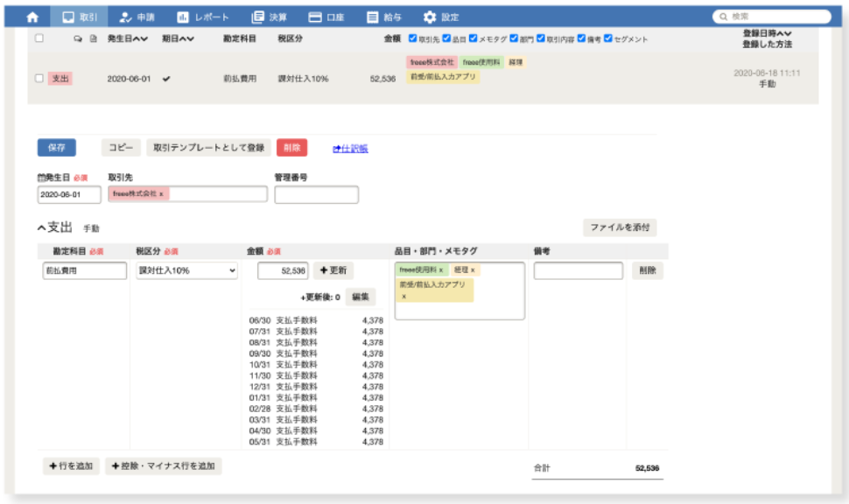849x504 pixels.
Task: Remove the 経理 tag with its x
Action: point(473,270)
